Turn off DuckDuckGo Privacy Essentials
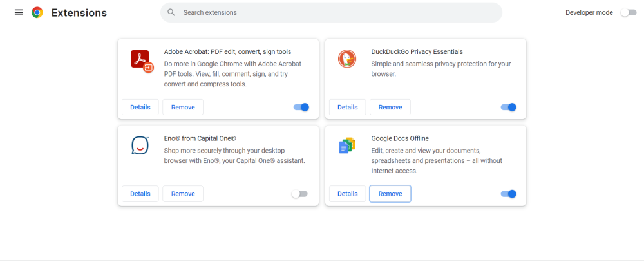The width and height of the screenshot is (644, 262). (509, 107)
